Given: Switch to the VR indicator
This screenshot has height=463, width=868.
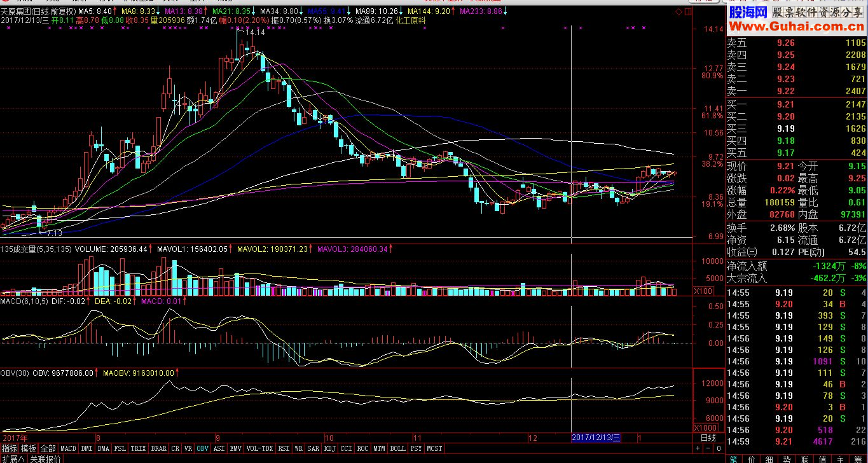Looking at the screenshot, I should (188, 448).
